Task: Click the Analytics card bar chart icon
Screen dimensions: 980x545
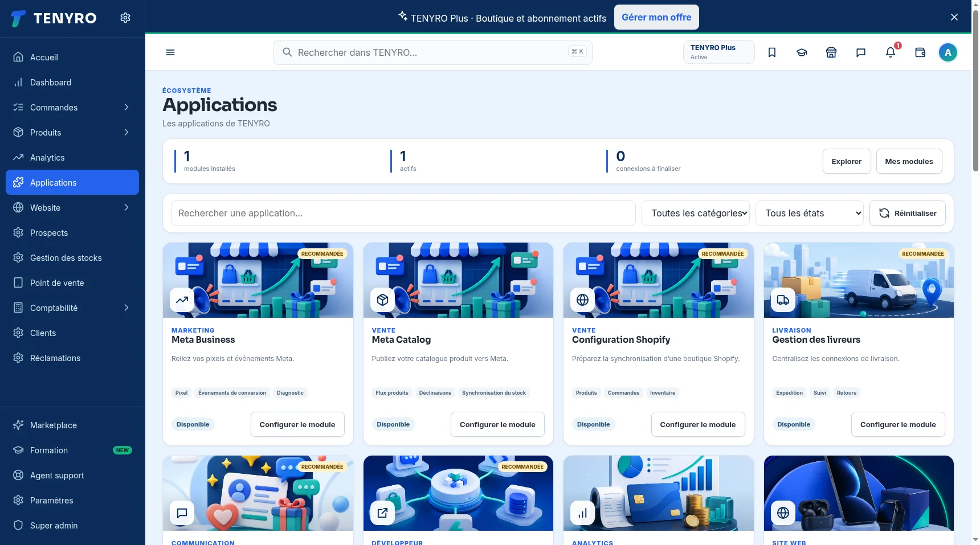Action: pyautogui.click(x=583, y=513)
